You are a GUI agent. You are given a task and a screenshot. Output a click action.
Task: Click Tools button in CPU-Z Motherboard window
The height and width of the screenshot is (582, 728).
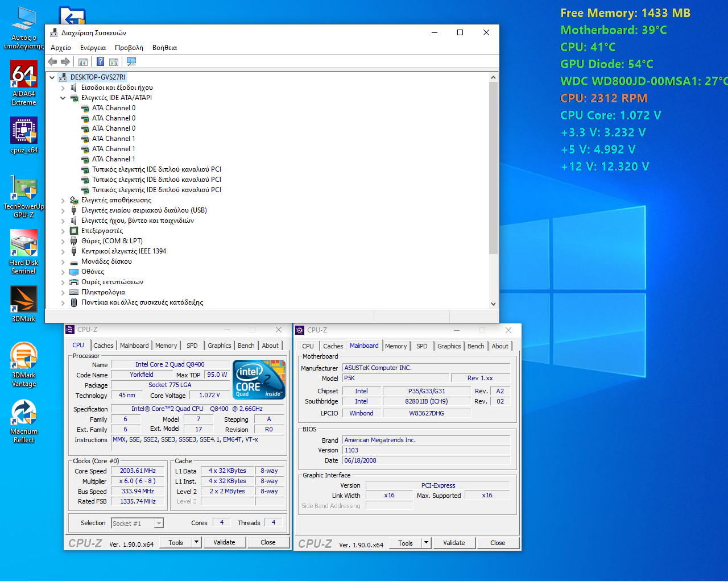406,543
